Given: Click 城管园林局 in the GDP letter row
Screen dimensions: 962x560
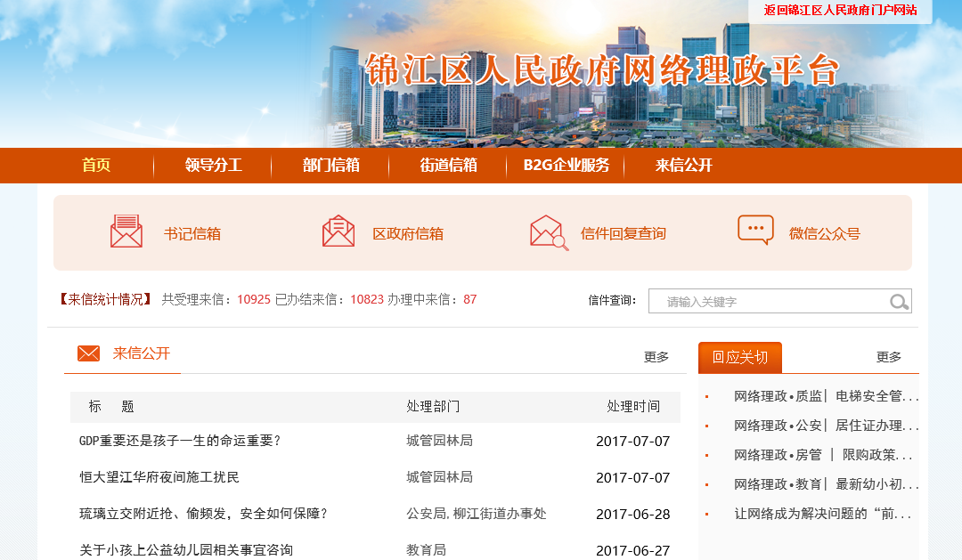Looking at the screenshot, I should tap(439, 441).
